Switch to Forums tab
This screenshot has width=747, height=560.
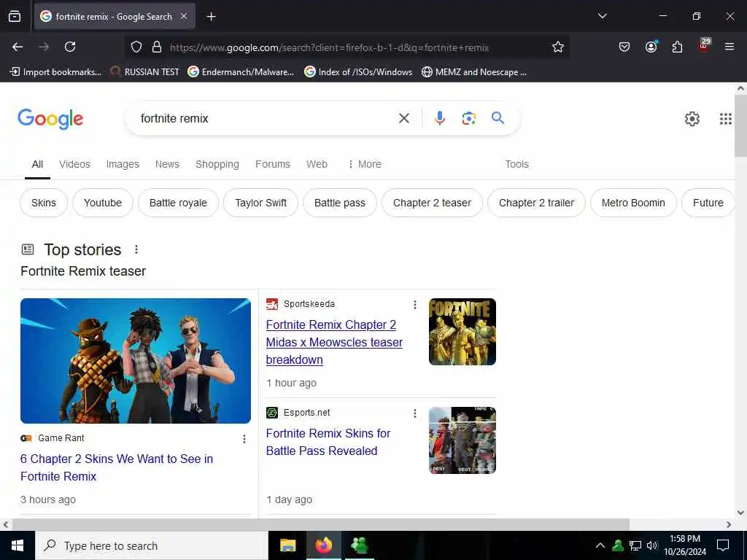tap(273, 164)
